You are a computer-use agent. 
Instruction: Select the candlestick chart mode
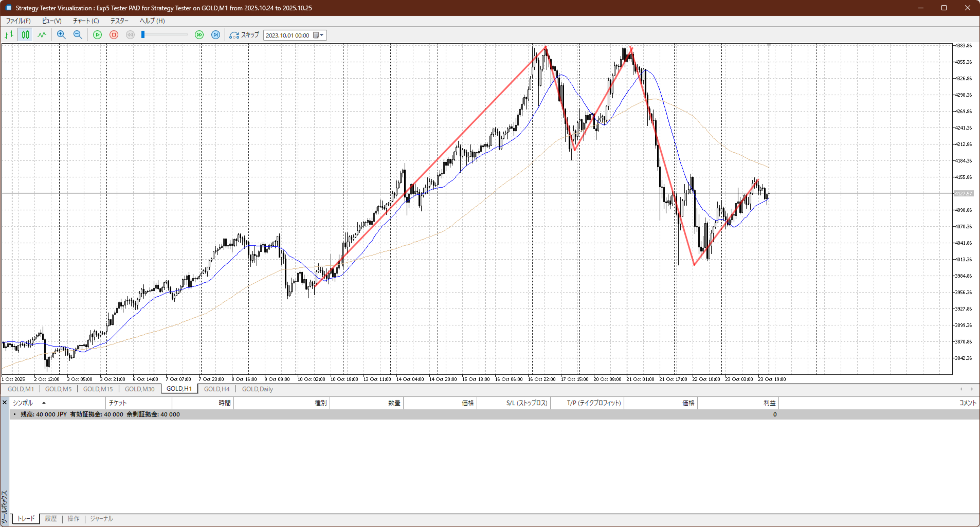click(25, 35)
